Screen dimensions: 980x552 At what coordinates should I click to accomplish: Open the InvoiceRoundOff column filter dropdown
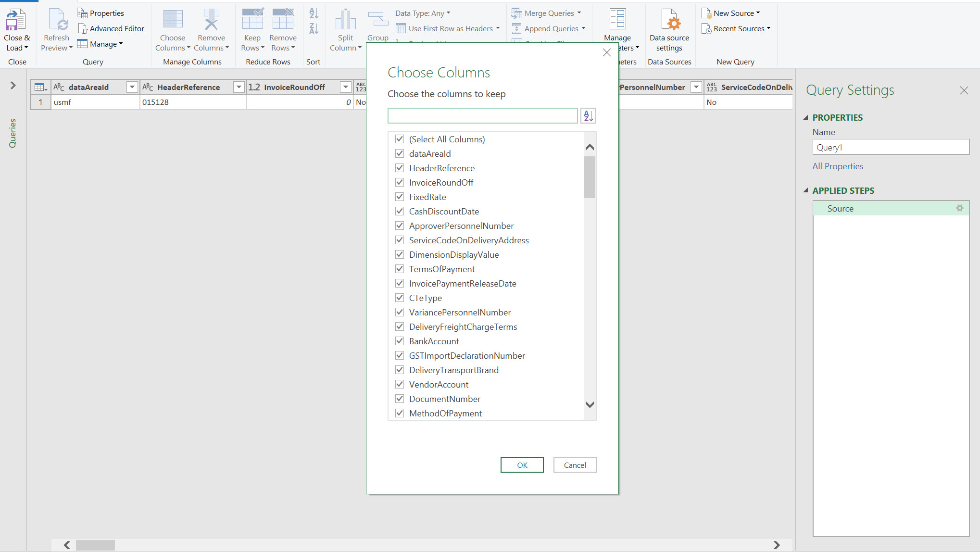[x=345, y=87]
